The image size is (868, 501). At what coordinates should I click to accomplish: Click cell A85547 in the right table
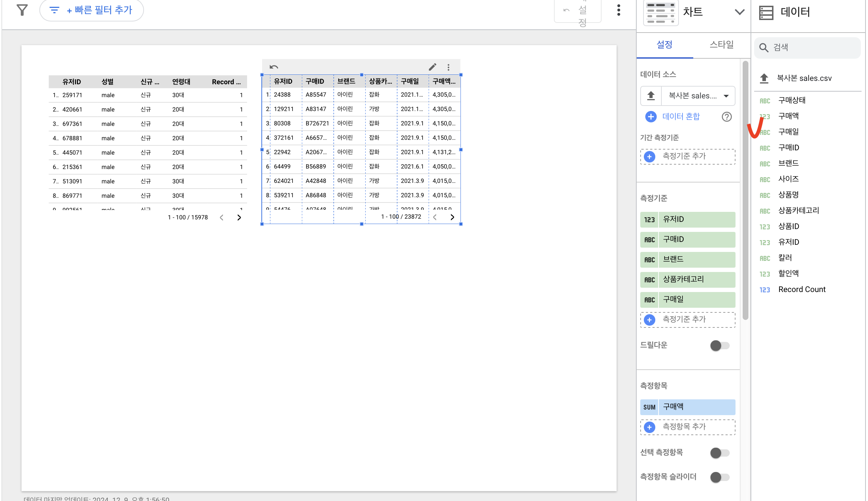click(316, 95)
